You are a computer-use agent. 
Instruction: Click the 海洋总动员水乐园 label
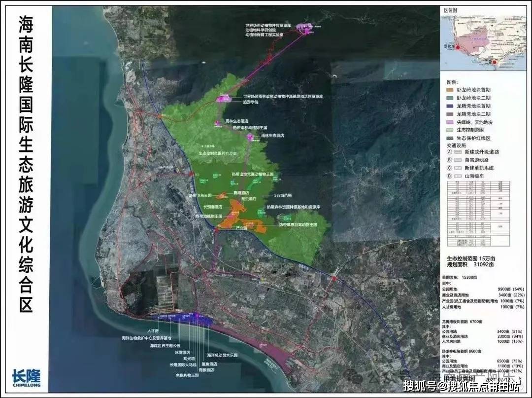click(223, 355)
